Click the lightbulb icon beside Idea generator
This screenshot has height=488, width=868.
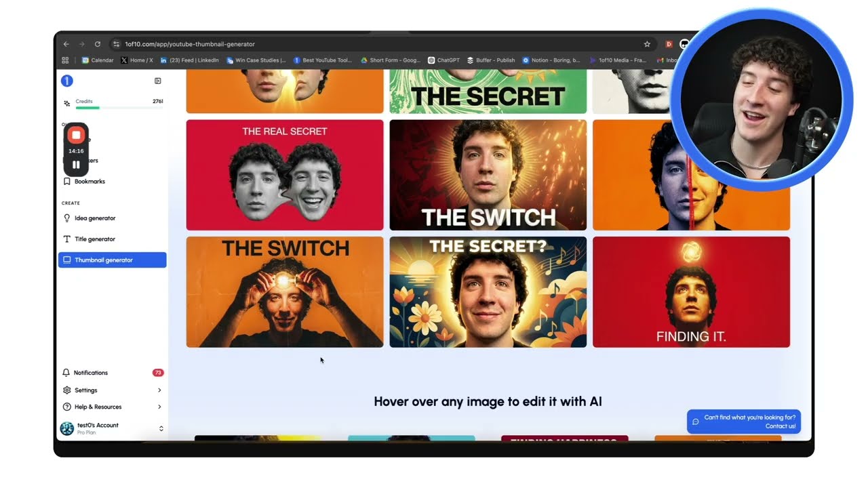(66, 218)
